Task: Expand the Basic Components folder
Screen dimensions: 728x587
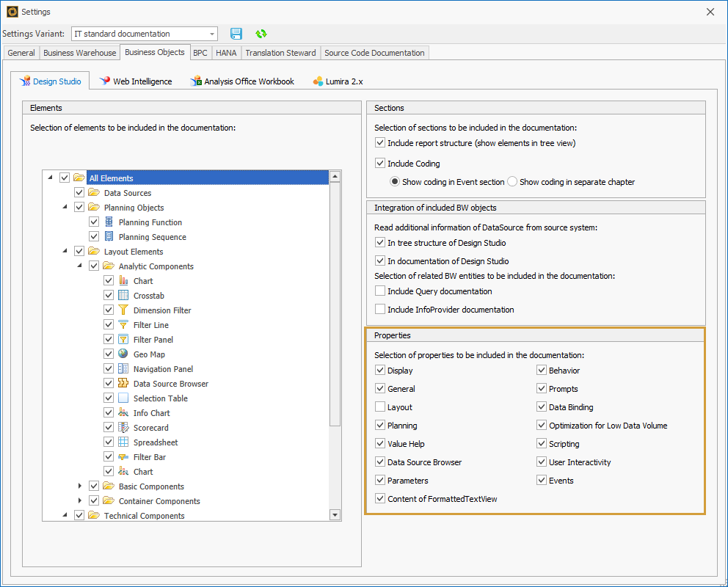Action: tap(81, 486)
